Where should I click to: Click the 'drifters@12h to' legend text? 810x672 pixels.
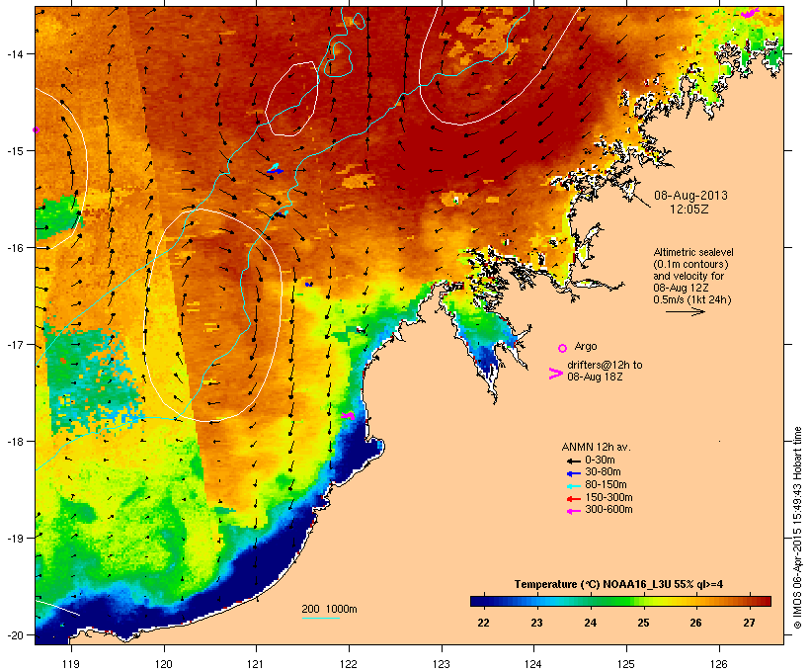(x=605, y=365)
